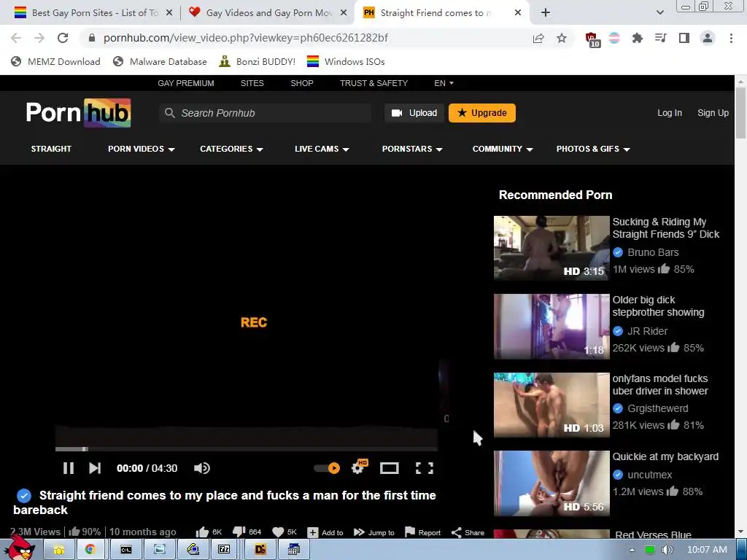Viewport: 747px width, 560px height.
Task: Open the Chrome profile avatar
Action: point(708,38)
